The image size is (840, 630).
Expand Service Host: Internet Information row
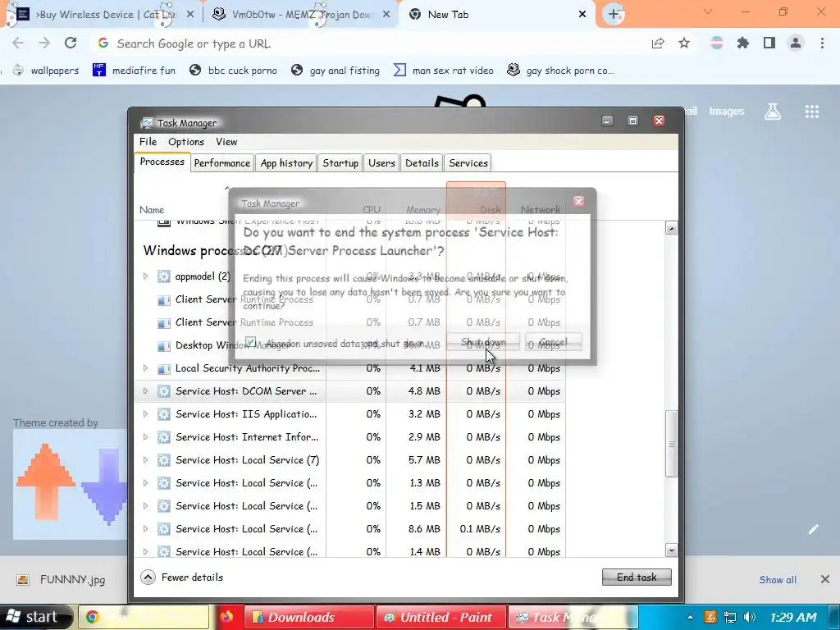point(145,437)
